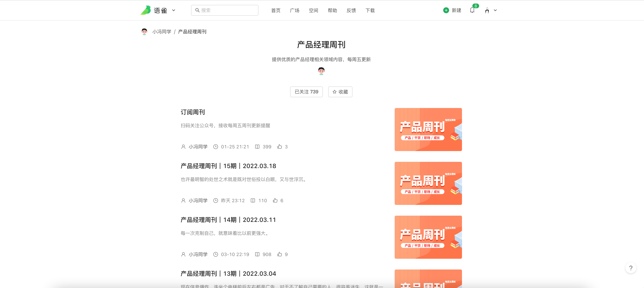Expand the dropdown next to the 语雀 logo

[x=173, y=10]
